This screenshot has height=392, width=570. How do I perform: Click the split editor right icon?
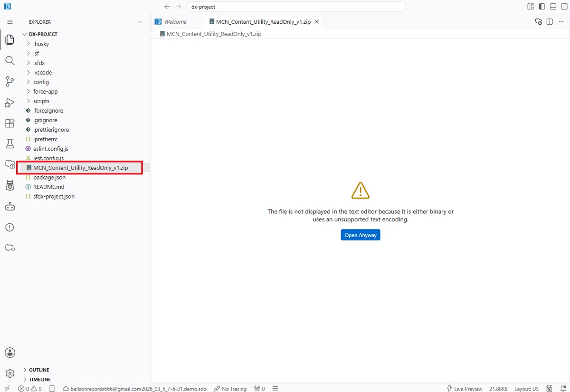pos(550,21)
